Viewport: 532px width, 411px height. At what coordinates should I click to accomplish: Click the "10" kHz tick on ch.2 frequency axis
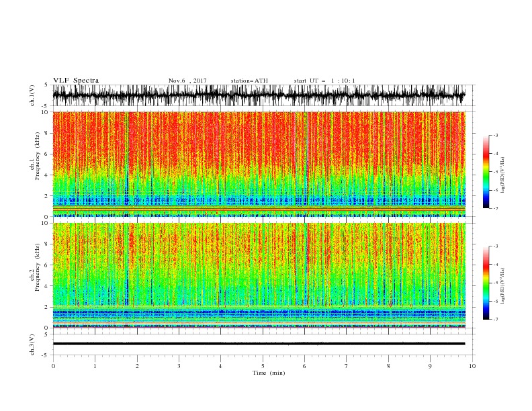point(44,223)
